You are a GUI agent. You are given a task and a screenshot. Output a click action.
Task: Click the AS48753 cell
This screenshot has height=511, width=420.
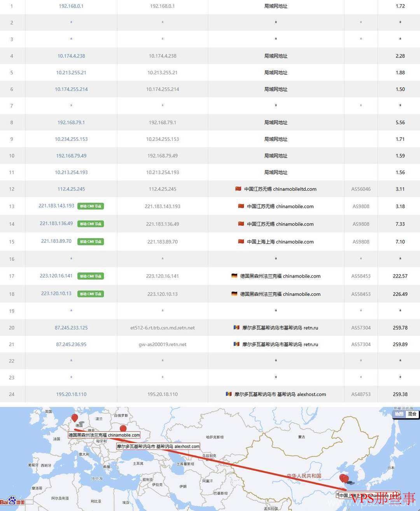[361, 394]
